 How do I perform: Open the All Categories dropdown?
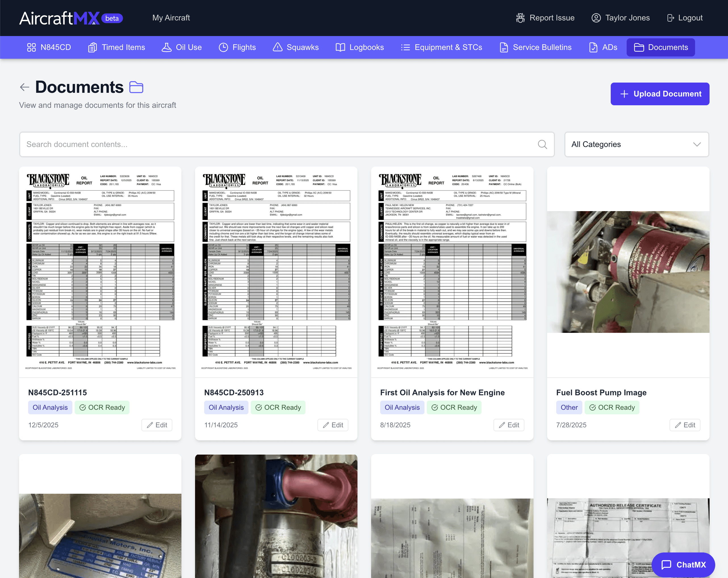click(636, 144)
